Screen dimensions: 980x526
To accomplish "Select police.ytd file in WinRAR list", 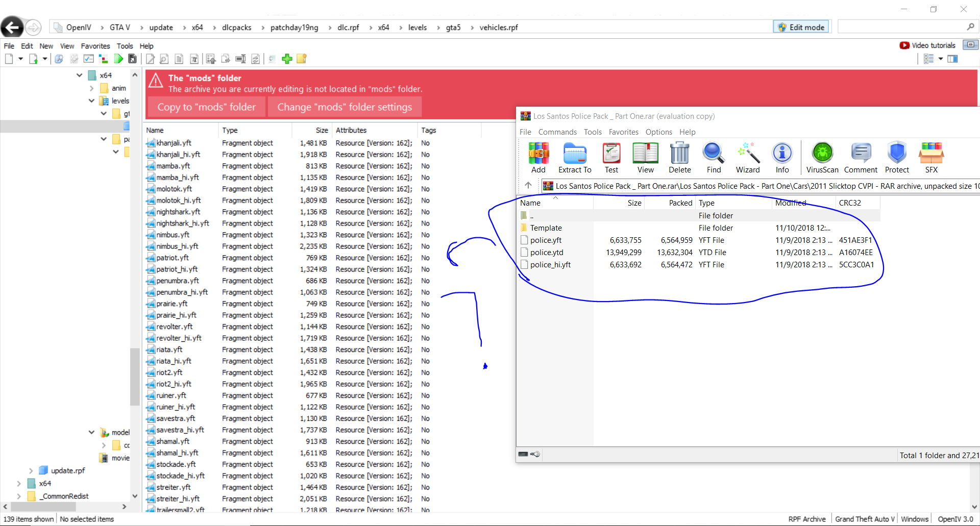I will click(x=547, y=253).
